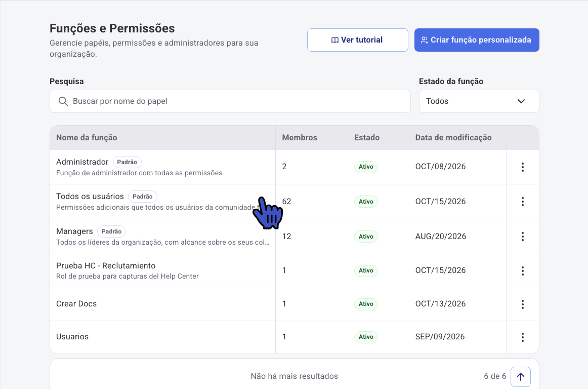Image resolution: width=588 pixels, height=389 pixels.
Task: Select the Administrador role name
Action: tap(82, 162)
